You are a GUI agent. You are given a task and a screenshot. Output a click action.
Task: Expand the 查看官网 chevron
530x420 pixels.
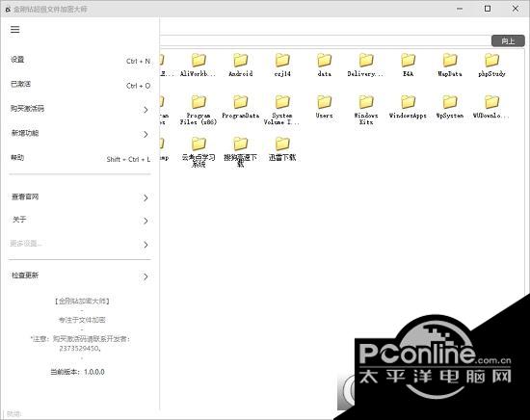click(x=146, y=198)
